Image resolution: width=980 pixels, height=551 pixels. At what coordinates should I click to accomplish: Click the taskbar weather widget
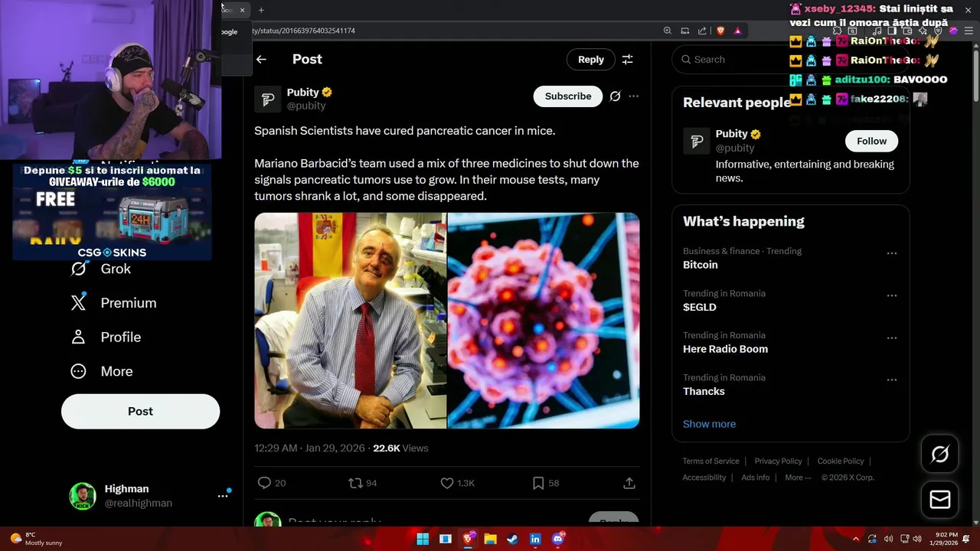pyautogui.click(x=35, y=539)
